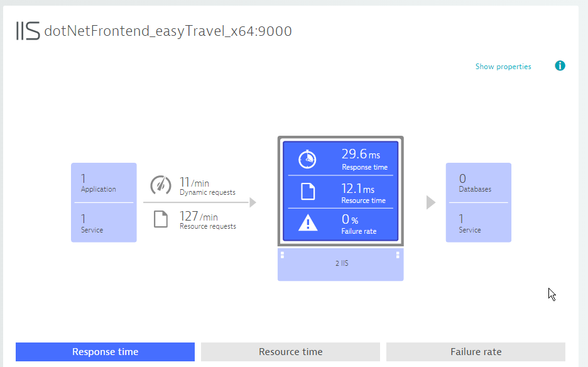
Task: Click the IIS logo icon beside the title
Action: click(x=28, y=31)
